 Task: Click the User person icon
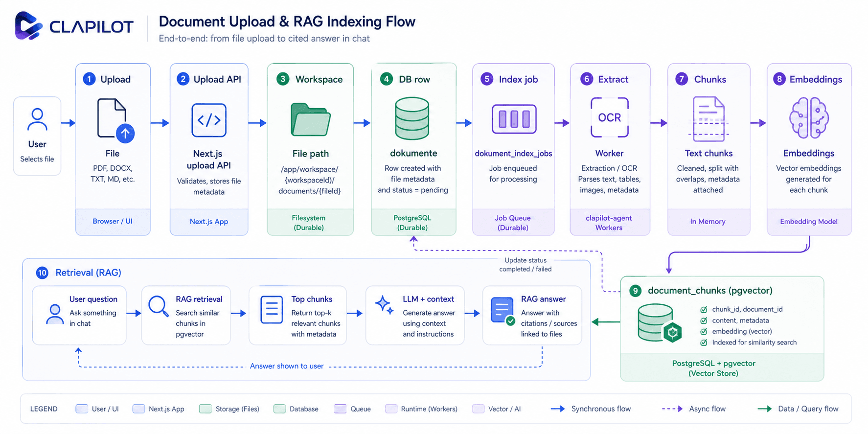(37, 119)
